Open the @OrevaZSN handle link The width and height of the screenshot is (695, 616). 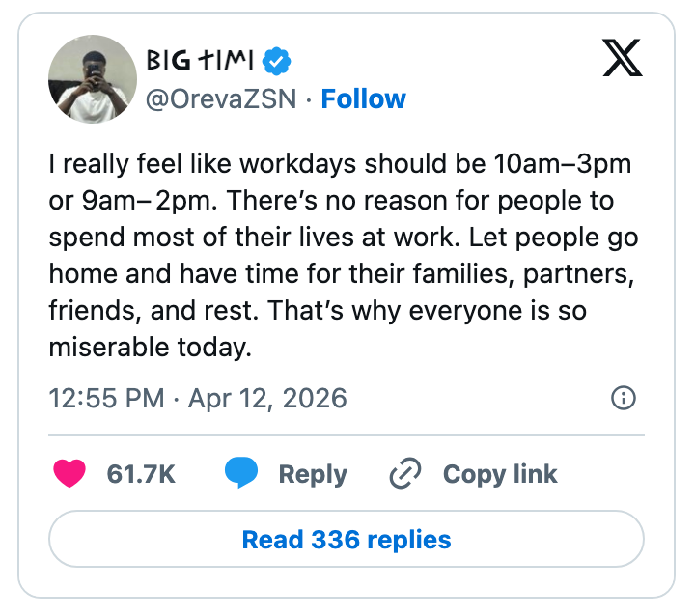coord(220,99)
